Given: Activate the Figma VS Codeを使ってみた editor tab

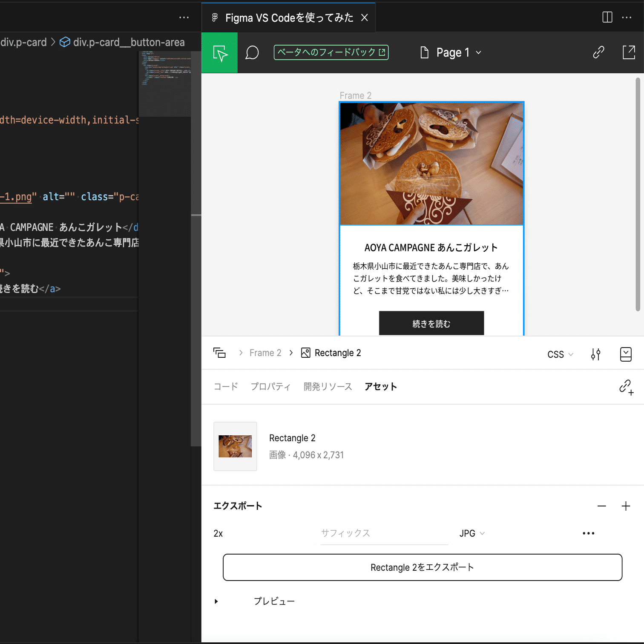Looking at the screenshot, I should coord(289,17).
